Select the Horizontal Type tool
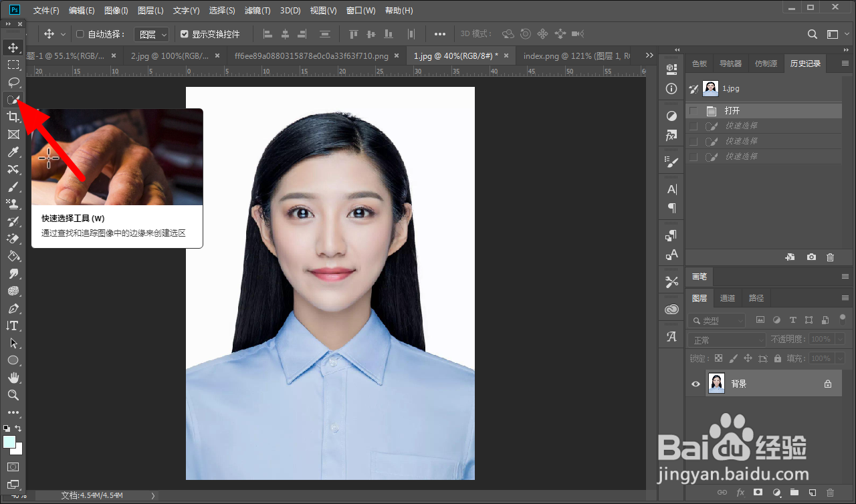Image resolution: width=856 pixels, height=504 pixels. (x=13, y=326)
